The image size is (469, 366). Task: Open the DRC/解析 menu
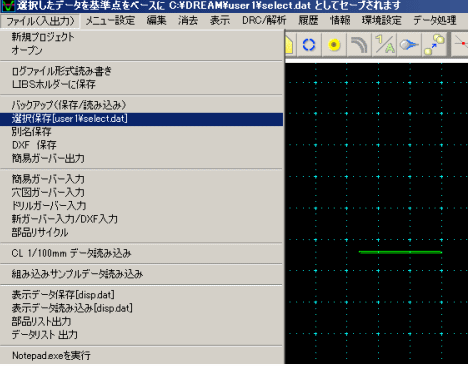pos(264,21)
